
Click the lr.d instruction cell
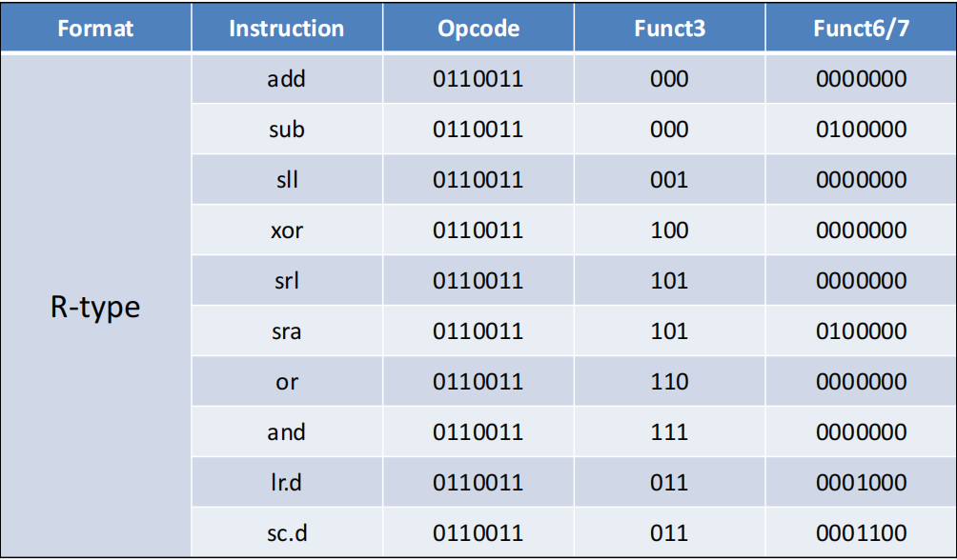click(x=287, y=483)
